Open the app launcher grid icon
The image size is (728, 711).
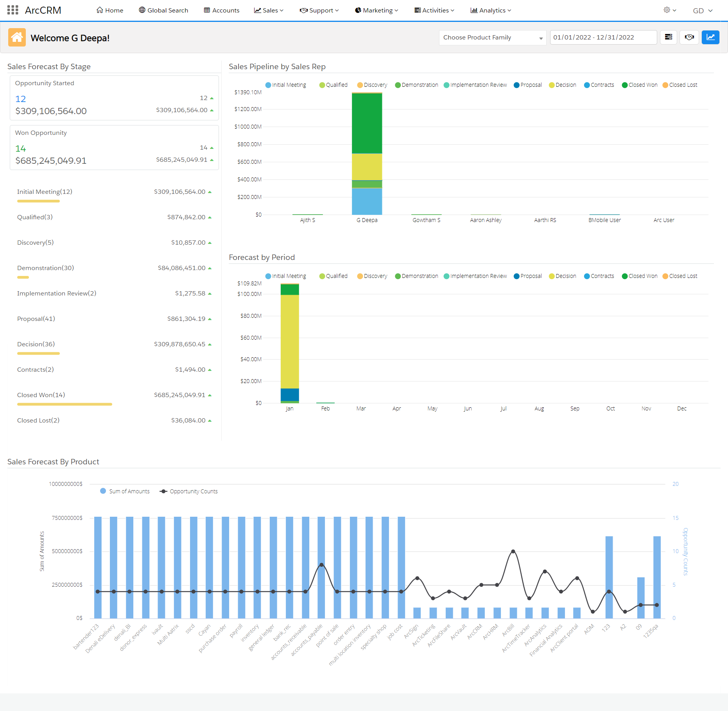click(x=13, y=10)
